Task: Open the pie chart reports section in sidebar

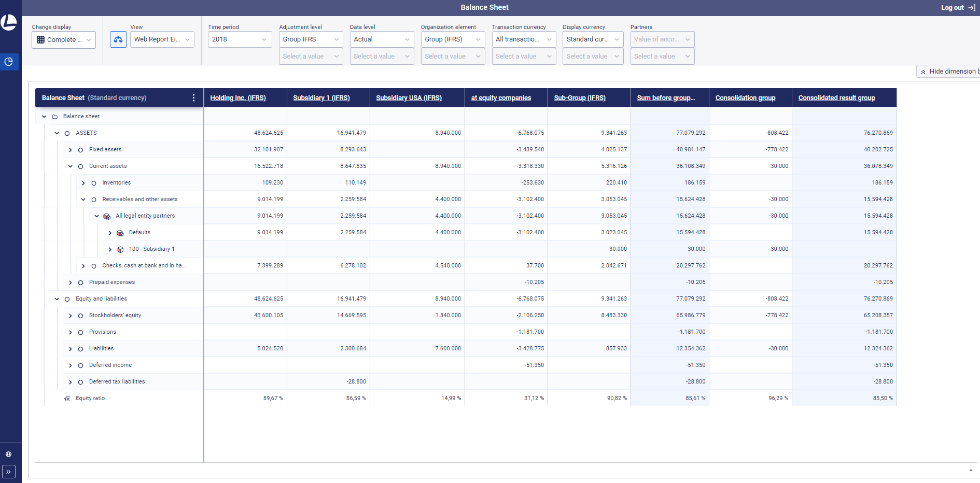Action: click(9, 62)
